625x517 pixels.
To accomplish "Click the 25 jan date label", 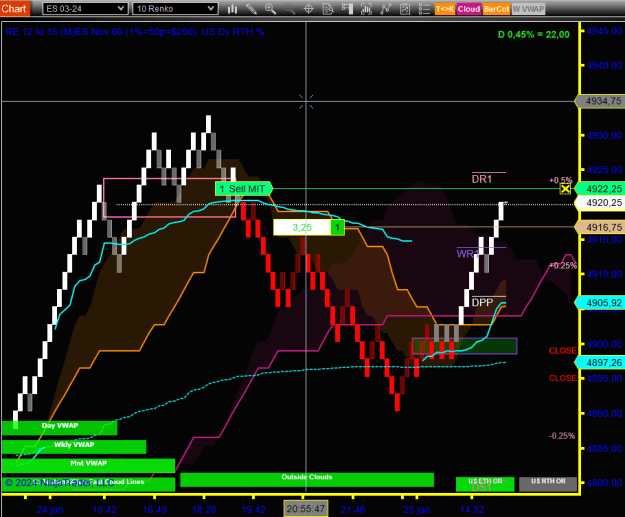I will [x=417, y=509].
